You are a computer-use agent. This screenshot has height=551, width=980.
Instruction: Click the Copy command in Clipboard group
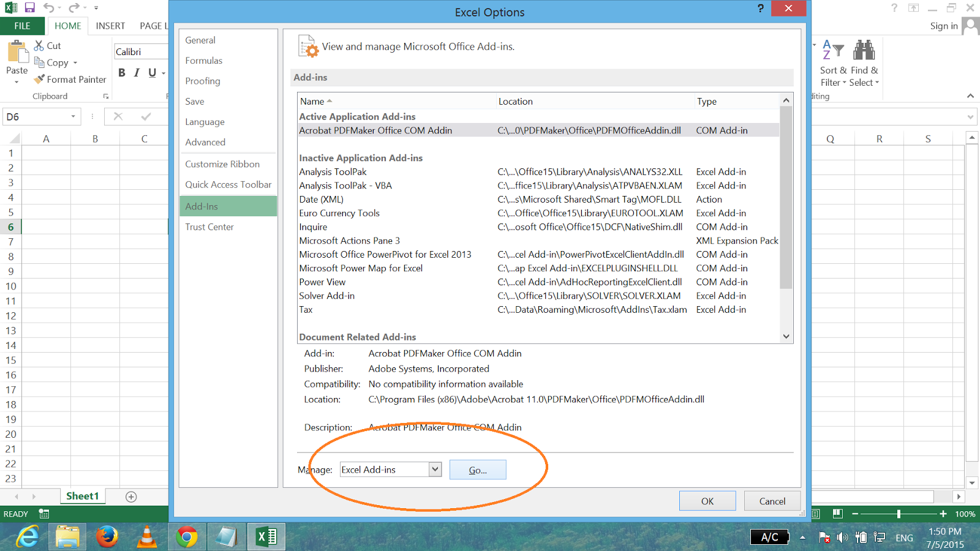coord(51,62)
